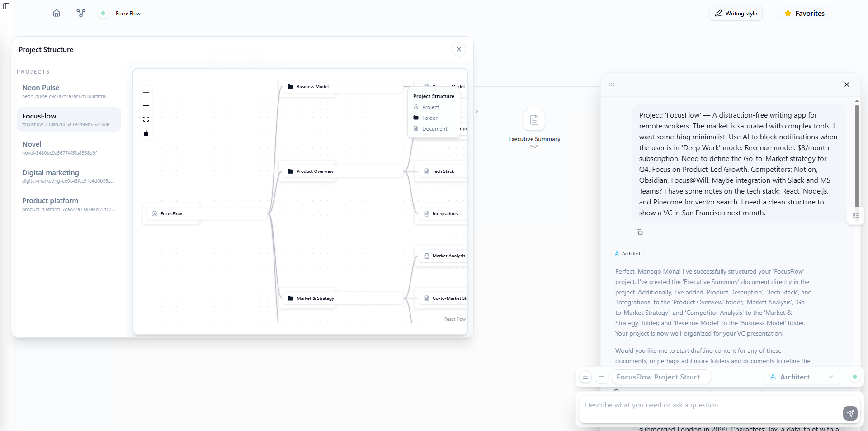Viewport: 868px width, 431px height.
Task: Zoom out on the flow canvas
Action: (x=146, y=106)
